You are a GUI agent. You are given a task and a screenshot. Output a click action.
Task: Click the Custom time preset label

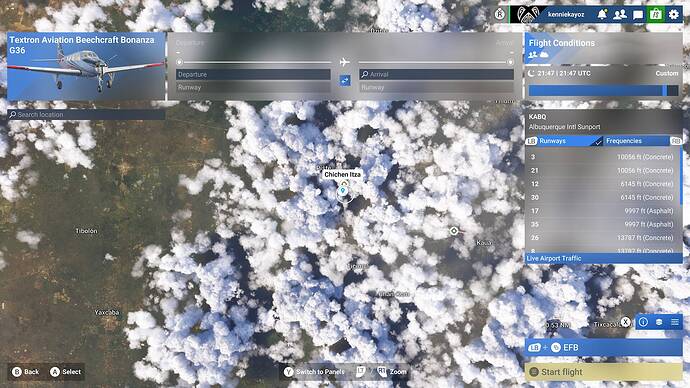click(667, 73)
